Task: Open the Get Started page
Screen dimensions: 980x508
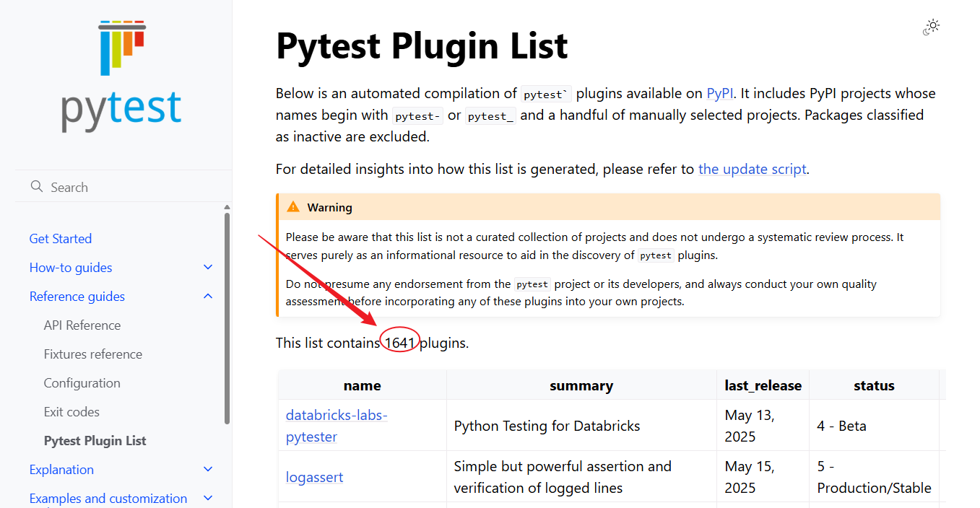Action: tap(61, 239)
